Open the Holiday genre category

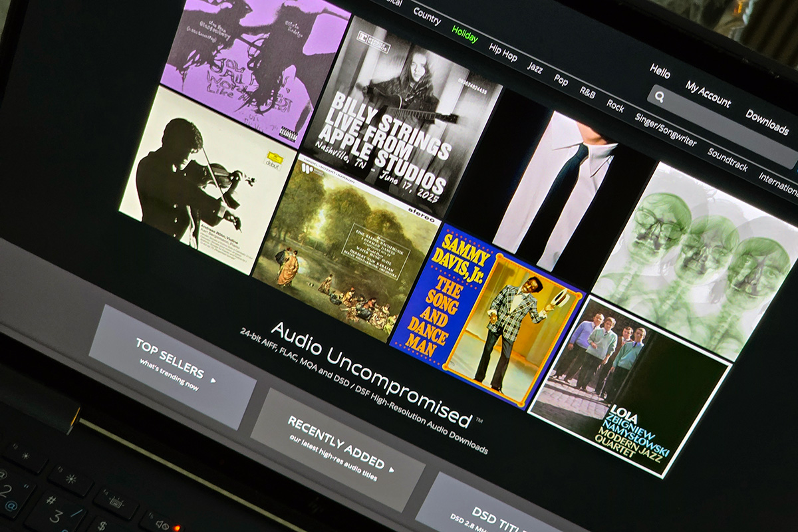click(465, 33)
